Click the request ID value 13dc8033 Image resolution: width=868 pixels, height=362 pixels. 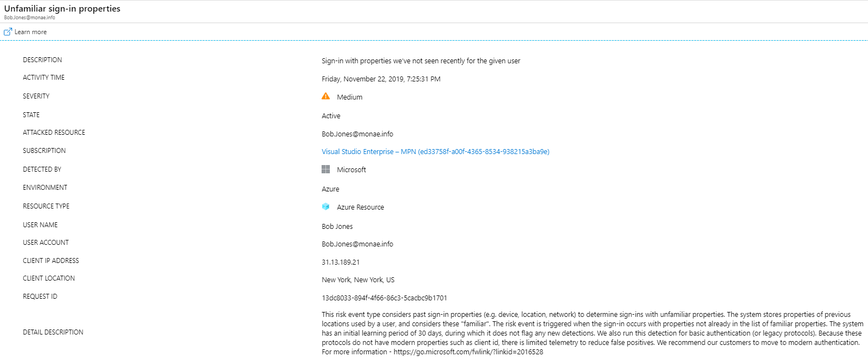pos(384,298)
